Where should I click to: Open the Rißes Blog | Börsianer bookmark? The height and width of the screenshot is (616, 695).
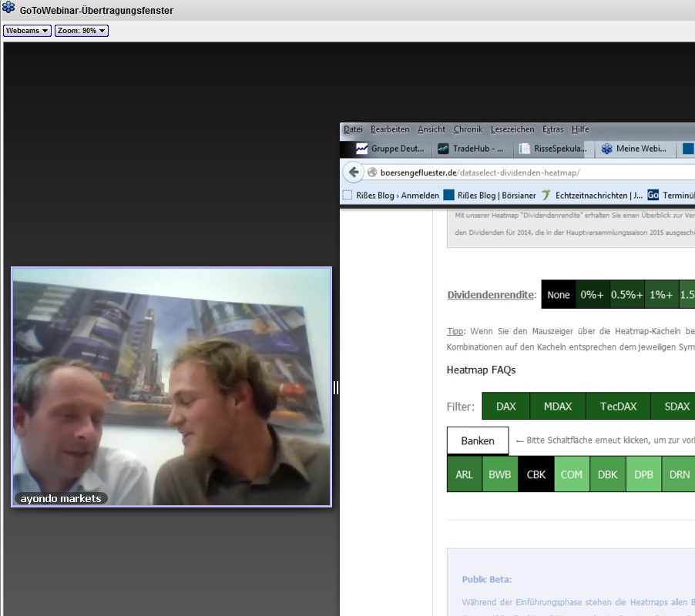click(490, 195)
